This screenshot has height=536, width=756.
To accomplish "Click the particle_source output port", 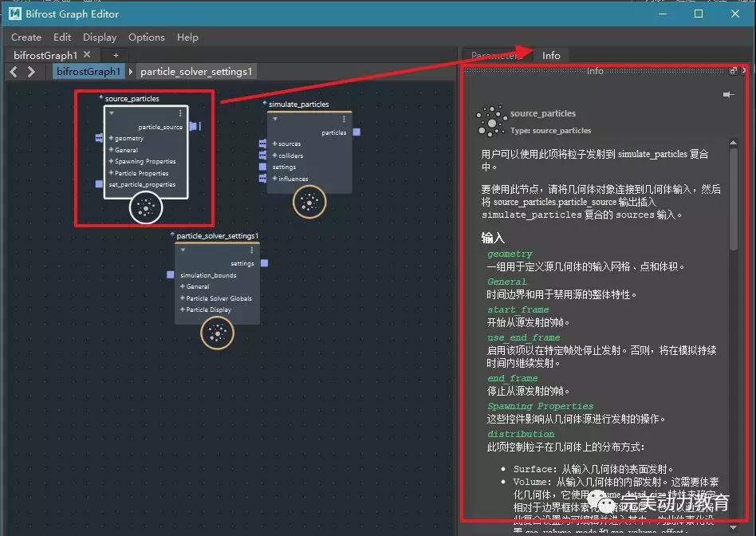I will [x=193, y=126].
